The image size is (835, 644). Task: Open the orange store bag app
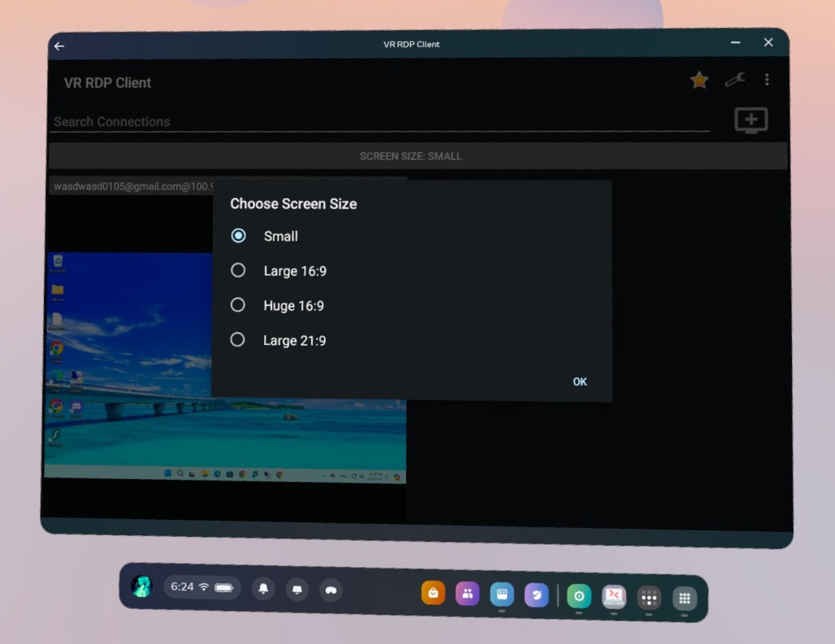pos(433,593)
